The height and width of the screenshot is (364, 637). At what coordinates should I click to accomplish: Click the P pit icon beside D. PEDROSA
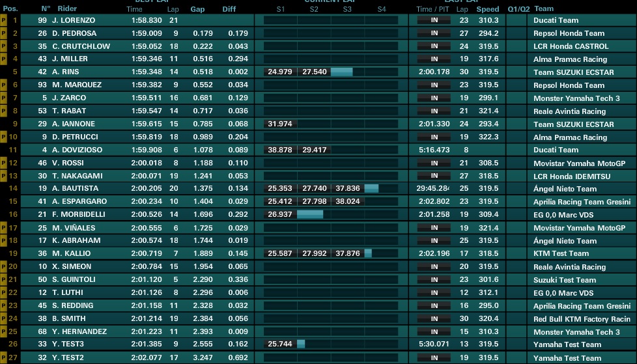pyautogui.click(x=4, y=33)
